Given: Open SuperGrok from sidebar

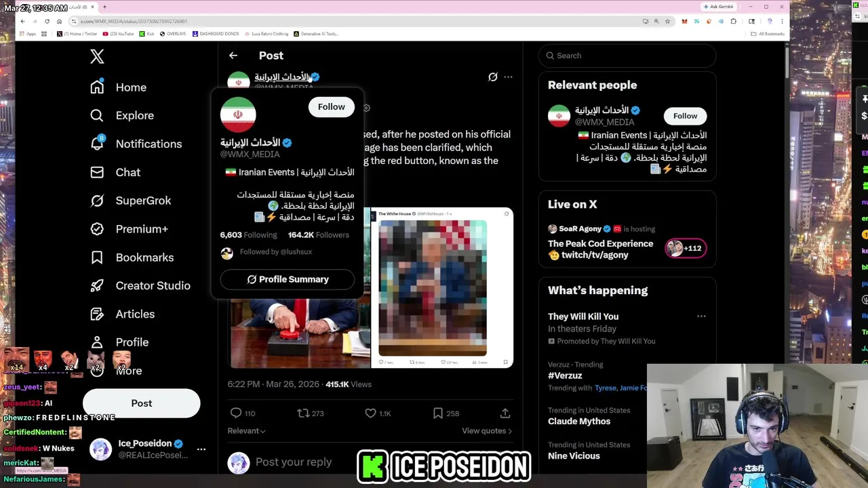Looking at the screenshot, I should [130, 201].
